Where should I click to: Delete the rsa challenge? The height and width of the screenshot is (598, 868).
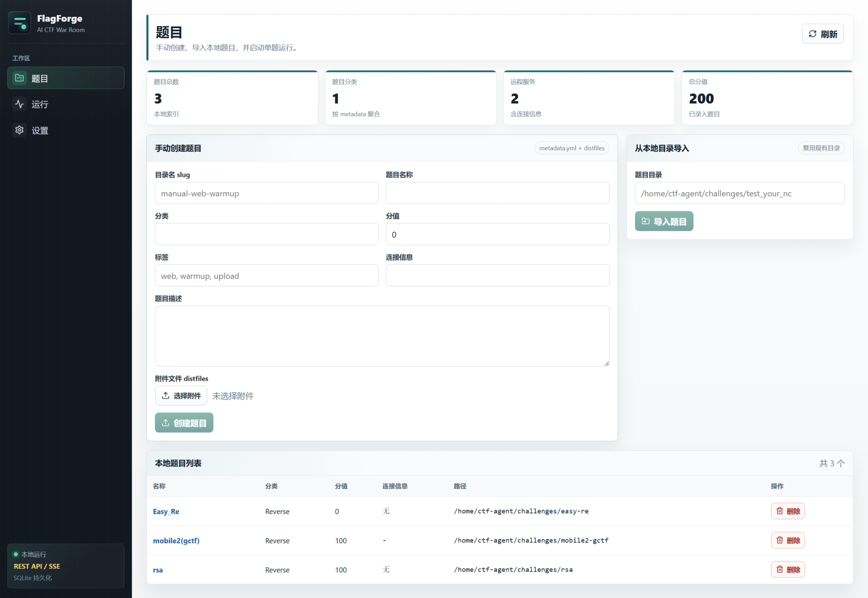click(x=788, y=569)
